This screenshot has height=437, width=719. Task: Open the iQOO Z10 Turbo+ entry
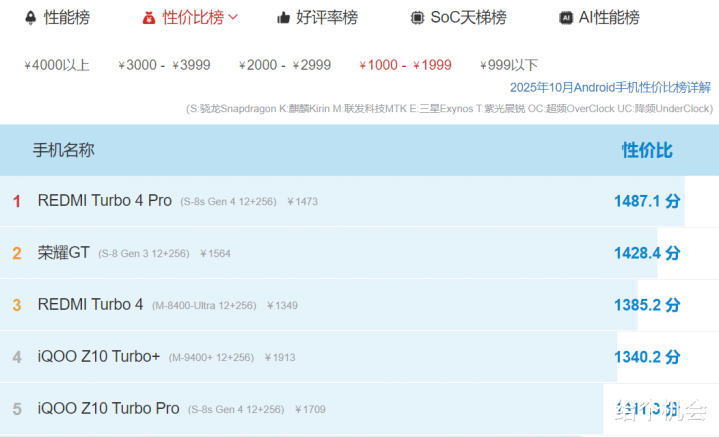(x=99, y=356)
